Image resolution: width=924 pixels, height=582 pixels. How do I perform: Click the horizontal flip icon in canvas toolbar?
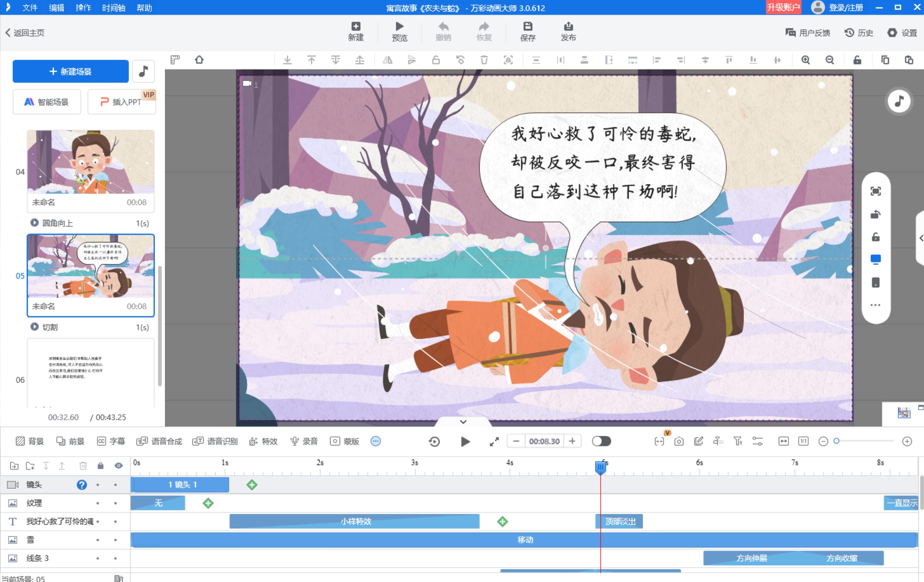387,60
